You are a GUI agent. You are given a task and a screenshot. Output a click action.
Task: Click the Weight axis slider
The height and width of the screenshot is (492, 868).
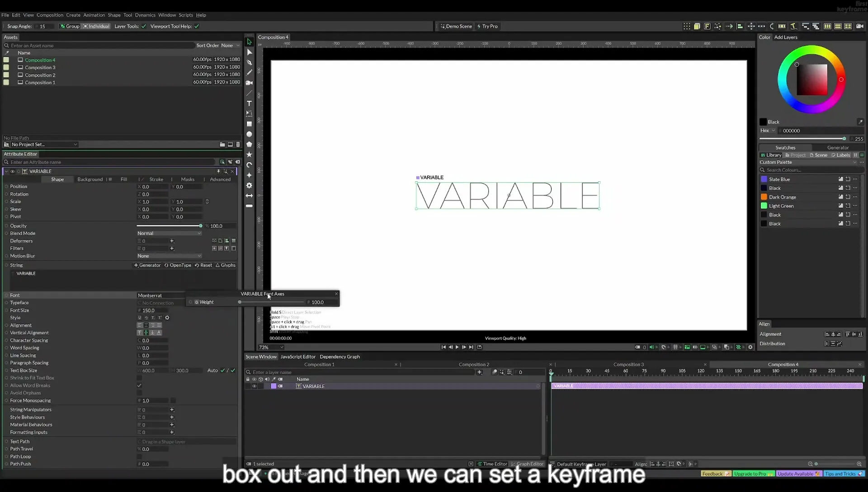point(271,302)
